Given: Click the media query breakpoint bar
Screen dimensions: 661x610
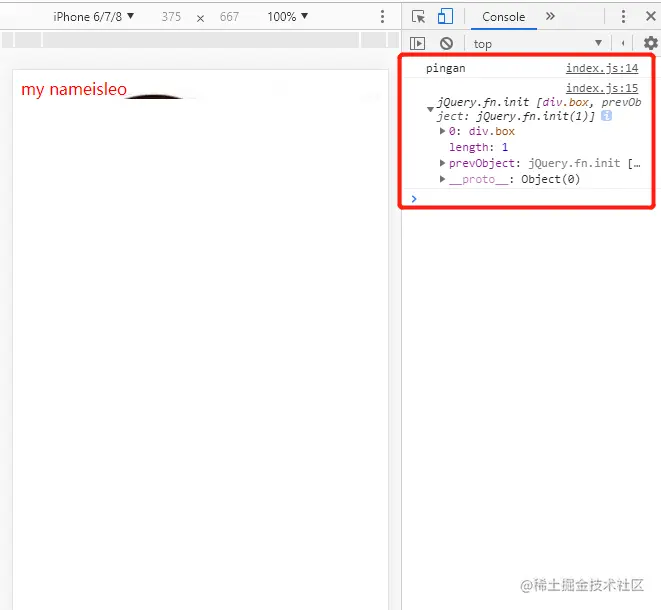Looking at the screenshot, I should click(200, 40).
